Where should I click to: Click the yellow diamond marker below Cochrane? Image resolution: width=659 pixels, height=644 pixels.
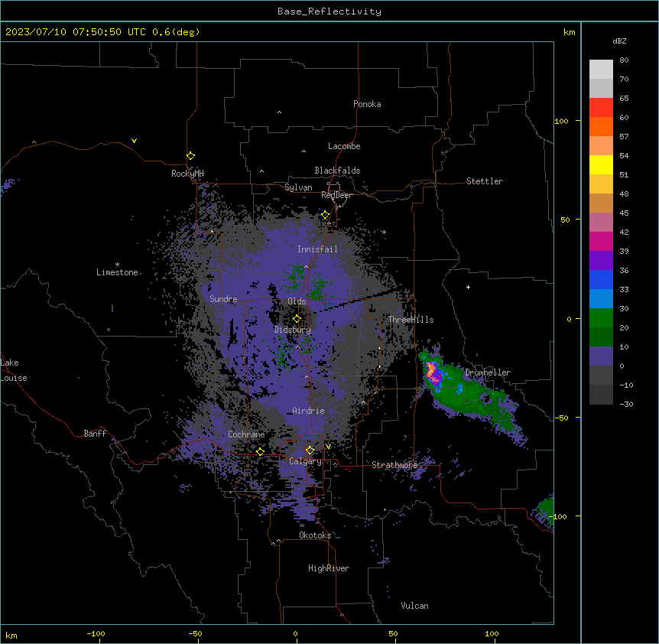click(260, 452)
